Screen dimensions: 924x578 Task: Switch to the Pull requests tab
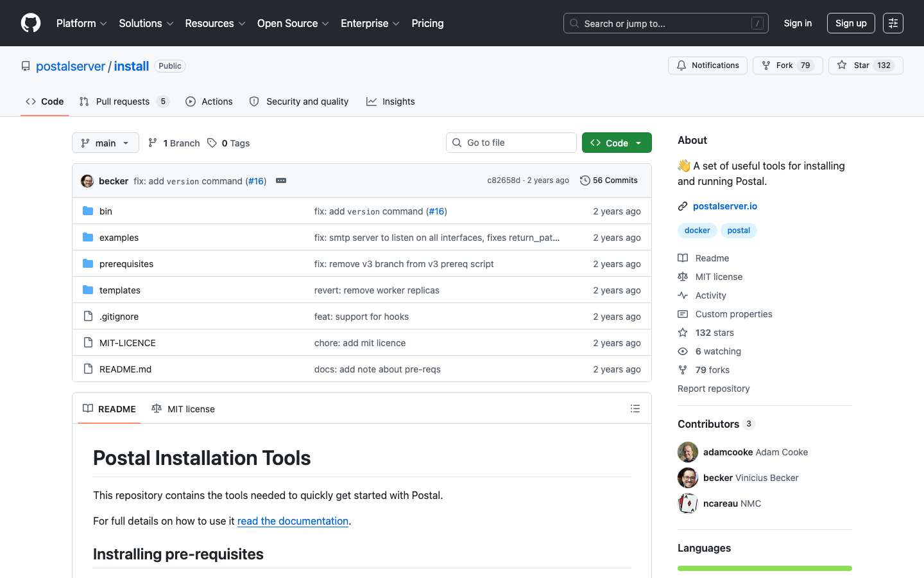click(123, 101)
